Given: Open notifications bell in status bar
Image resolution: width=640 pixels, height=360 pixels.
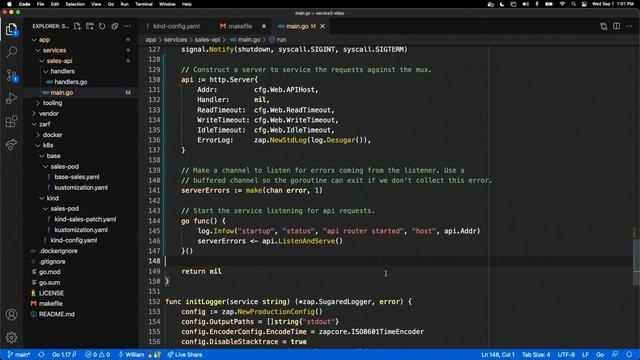Looking at the screenshot, I should (x=629, y=355).
